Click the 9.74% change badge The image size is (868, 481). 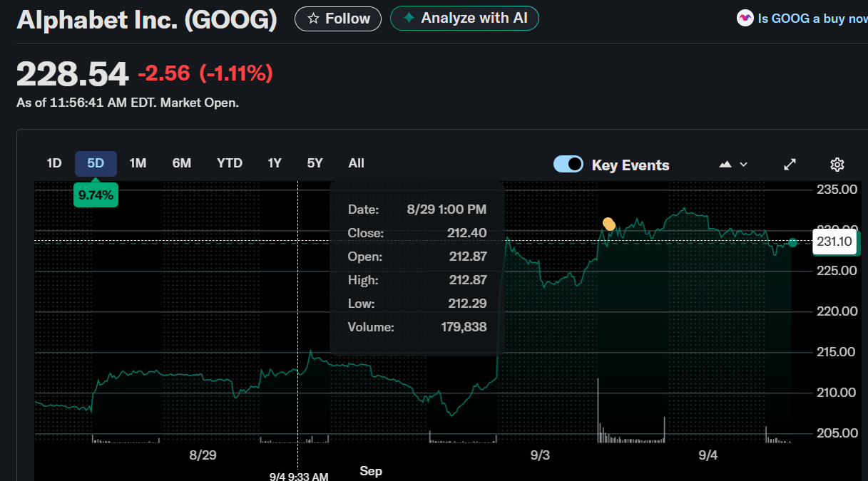(x=96, y=195)
